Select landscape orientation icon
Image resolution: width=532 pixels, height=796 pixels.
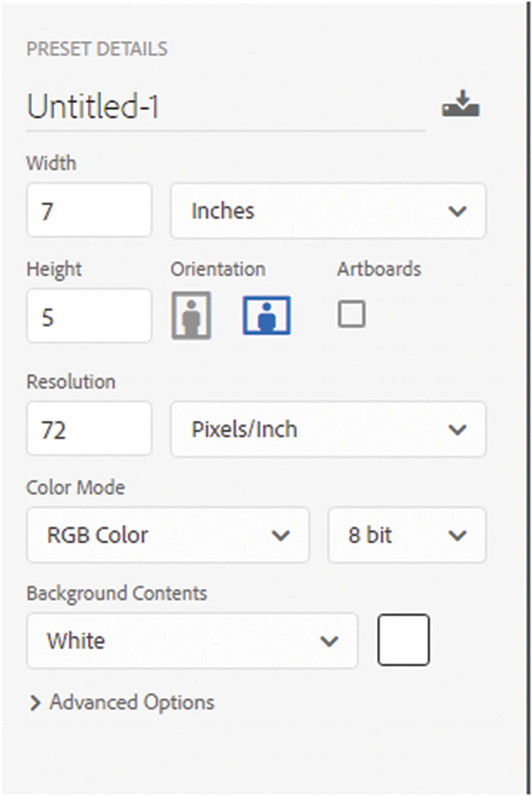[x=267, y=315]
